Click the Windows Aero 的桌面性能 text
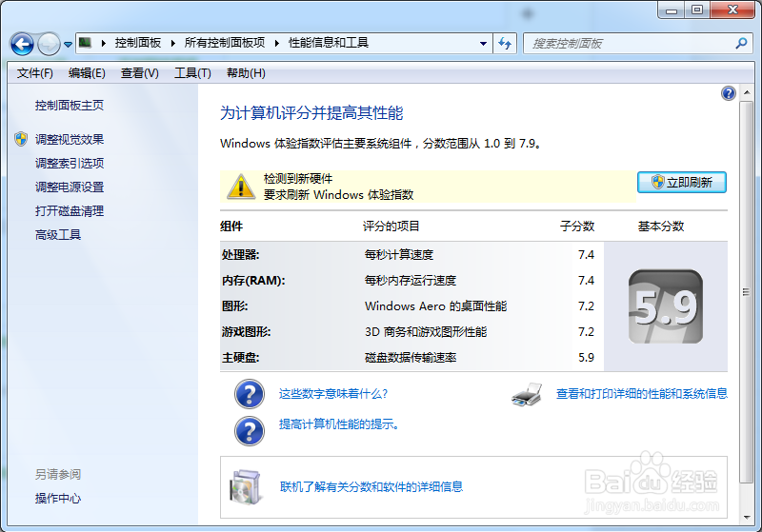762x532 pixels. [x=436, y=306]
